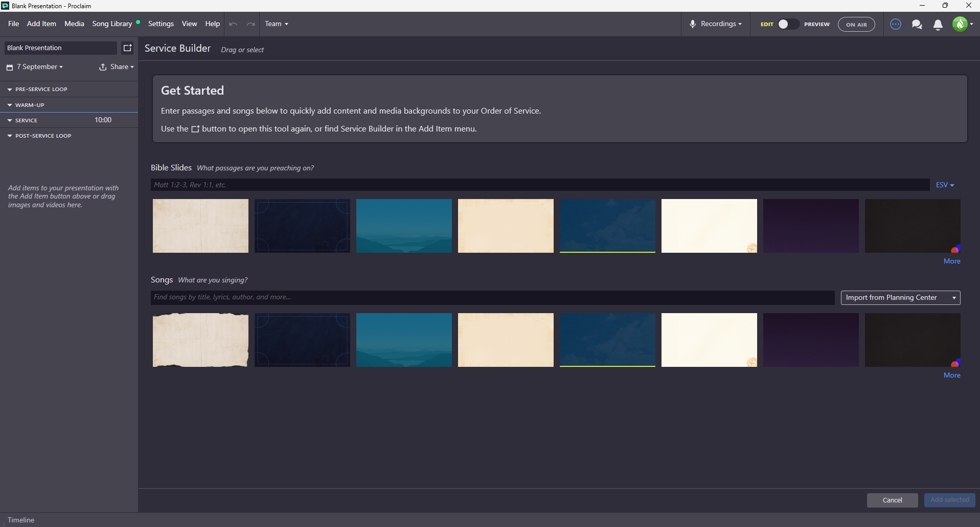Click More link under Songs backgrounds
This screenshot has width=980, height=527.
click(x=952, y=375)
